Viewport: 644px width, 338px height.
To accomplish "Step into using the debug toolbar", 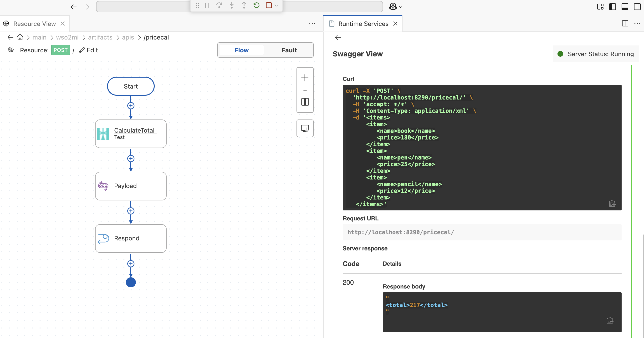I will pyautogui.click(x=232, y=5).
